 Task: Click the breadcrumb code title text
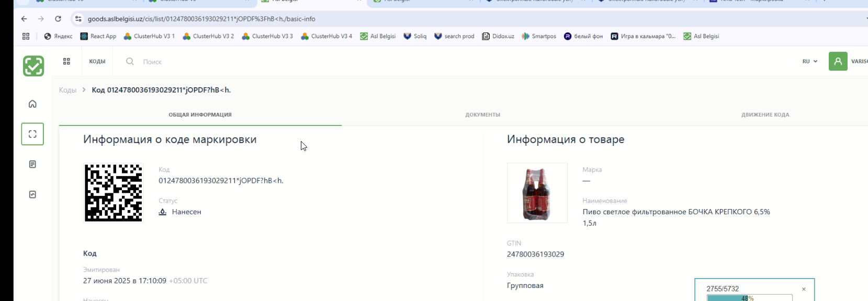(x=161, y=90)
